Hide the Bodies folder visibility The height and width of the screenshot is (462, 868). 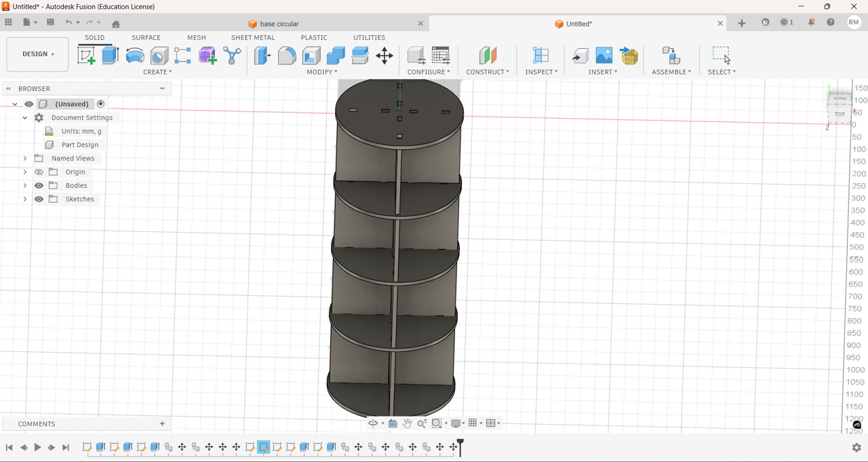click(39, 186)
